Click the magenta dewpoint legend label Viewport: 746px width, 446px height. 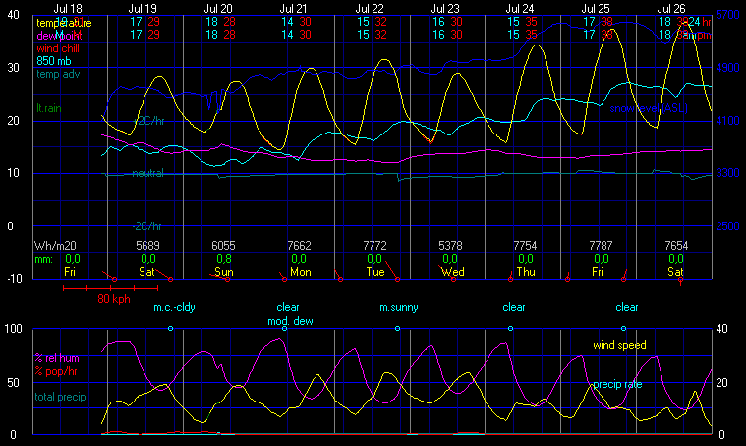pyautogui.click(x=59, y=36)
